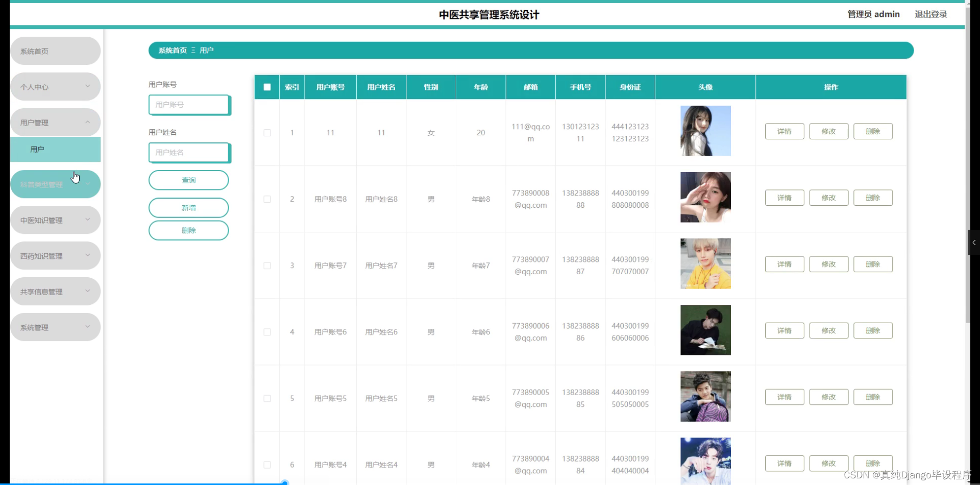Click the avatar thumbnail of 用户账号7
Image resolution: width=980 pixels, height=485 pixels.
tap(705, 263)
